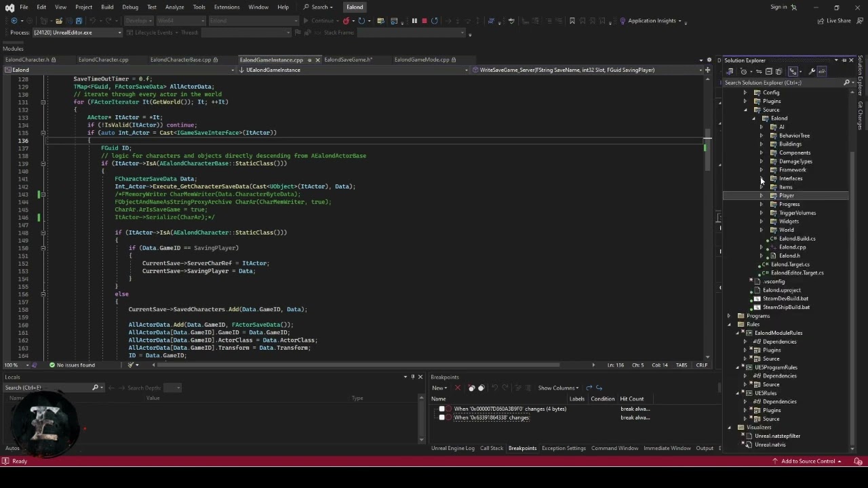Screen dimensions: 868x488
Task: Pin the Locals panel auto-hide
Action: click(412, 377)
